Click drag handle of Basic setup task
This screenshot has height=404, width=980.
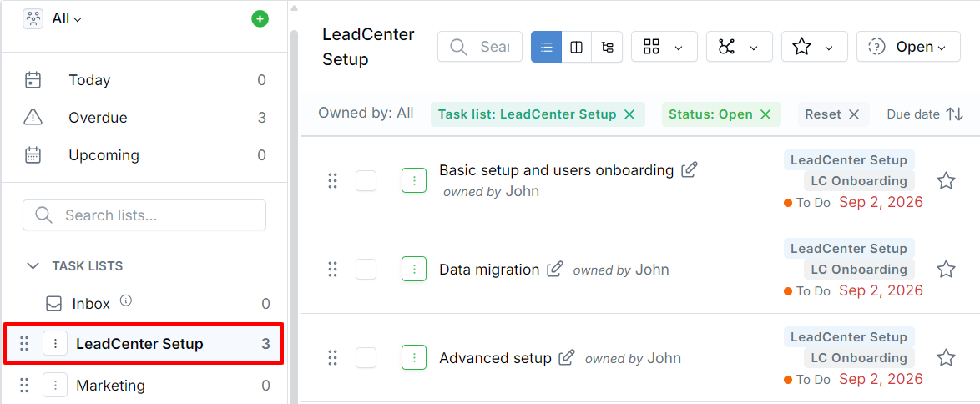pyautogui.click(x=332, y=181)
